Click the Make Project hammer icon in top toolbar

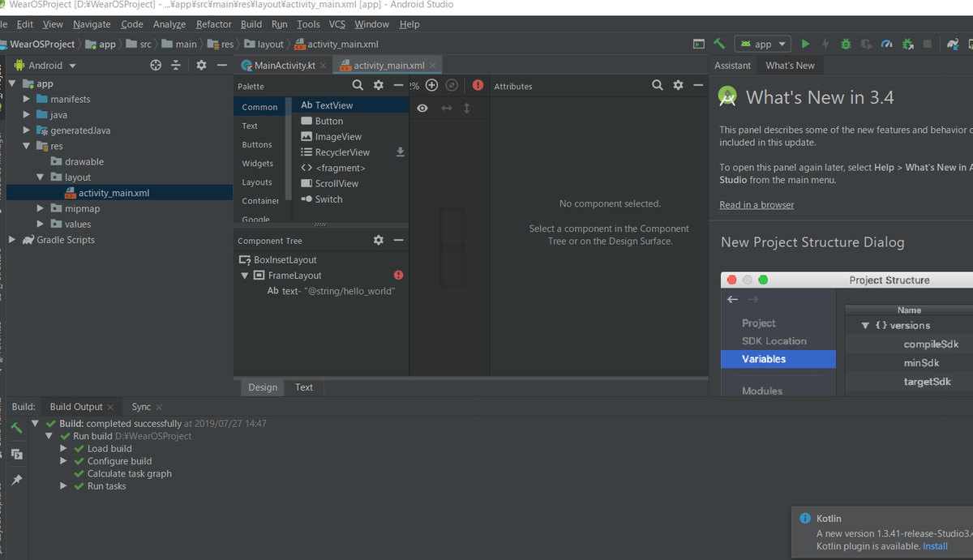(x=719, y=44)
